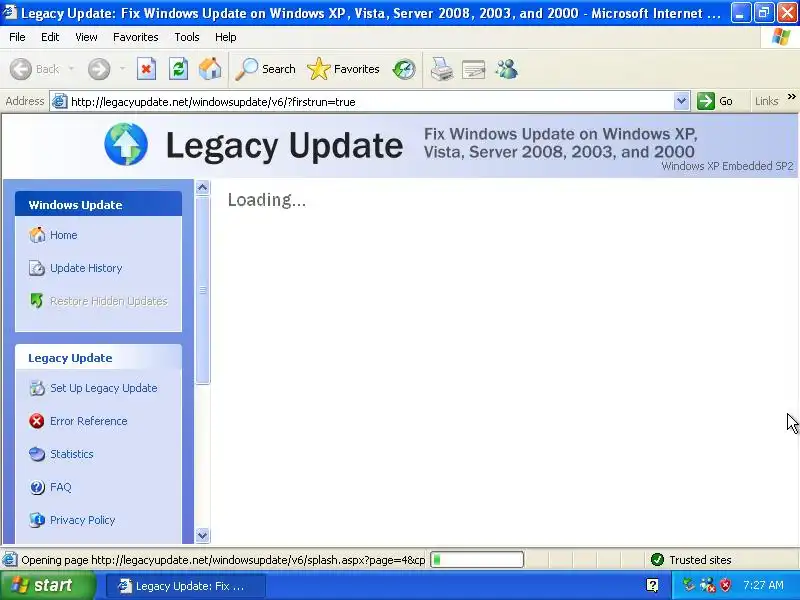Click the Back navigation arrow button
The width and height of the screenshot is (800, 600).
21,69
